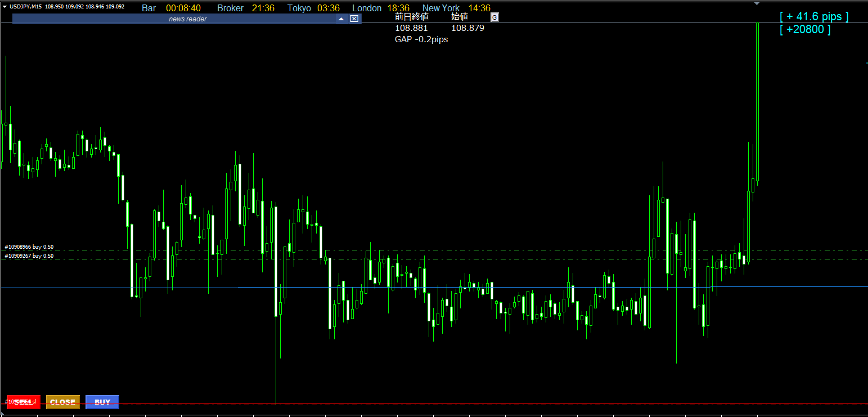Click the GAP -0.2pips text
The width and height of the screenshot is (868, 417).
pos(422,39)
